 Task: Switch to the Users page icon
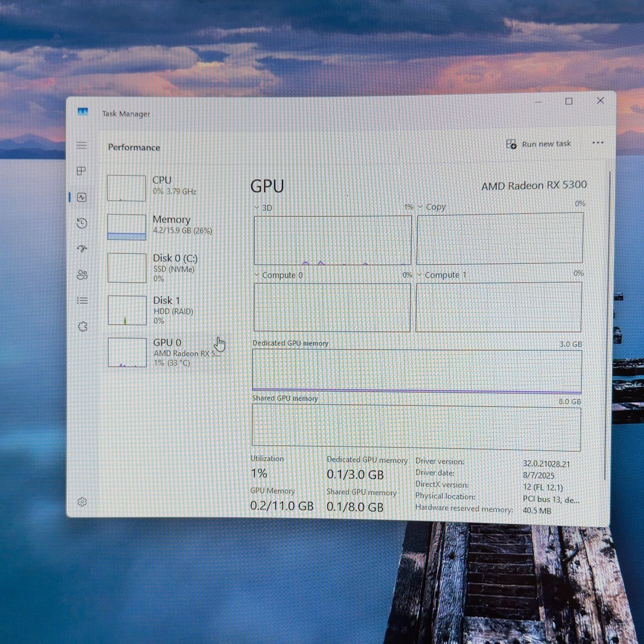[82, 275]
